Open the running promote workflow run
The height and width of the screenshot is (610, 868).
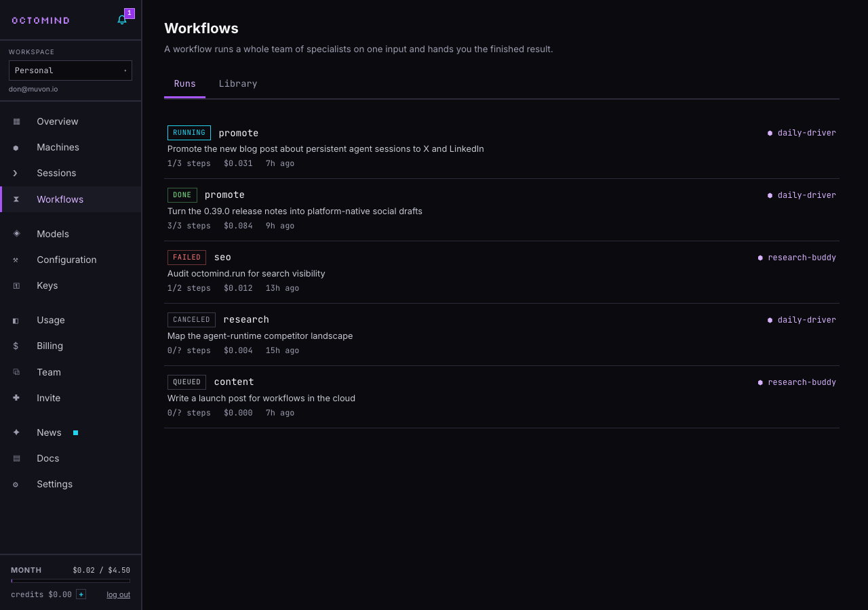(502, 148)
